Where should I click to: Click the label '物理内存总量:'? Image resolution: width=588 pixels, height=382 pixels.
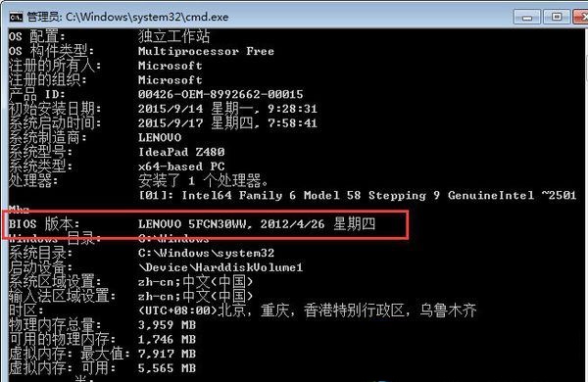[x=55, y=325]
